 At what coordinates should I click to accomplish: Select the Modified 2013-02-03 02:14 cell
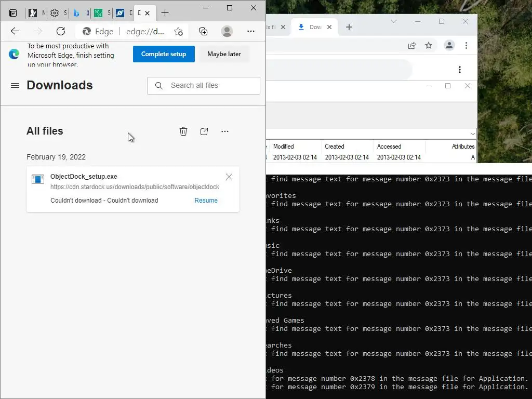point(295,157)
